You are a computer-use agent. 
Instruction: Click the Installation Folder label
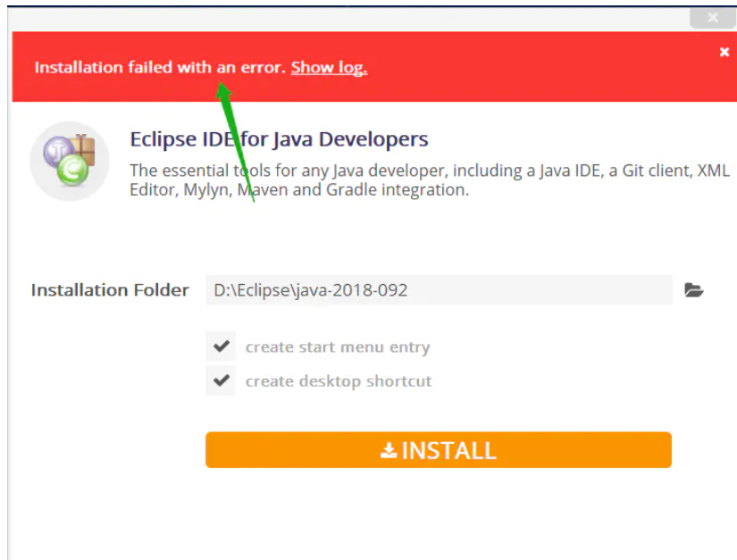(110, 290)
